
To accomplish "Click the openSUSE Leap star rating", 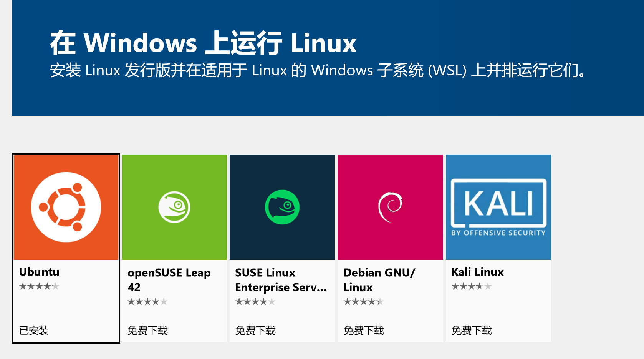I will point(147,302).
